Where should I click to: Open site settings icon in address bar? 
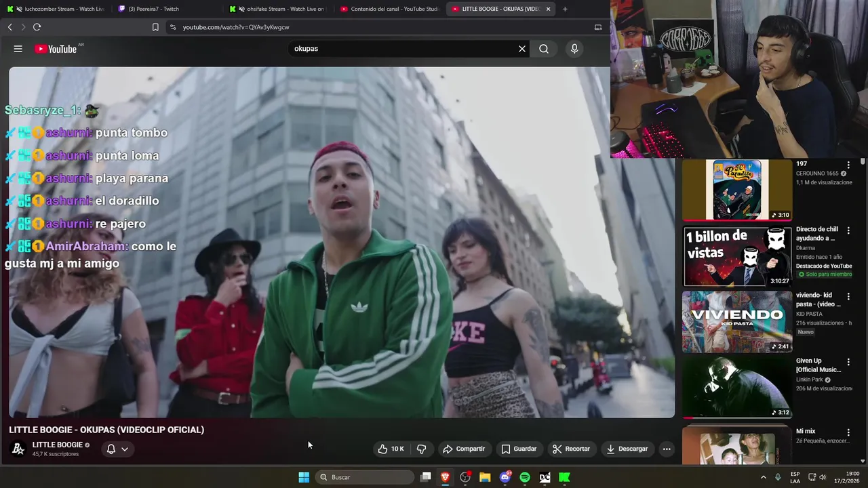coord(172,27)
